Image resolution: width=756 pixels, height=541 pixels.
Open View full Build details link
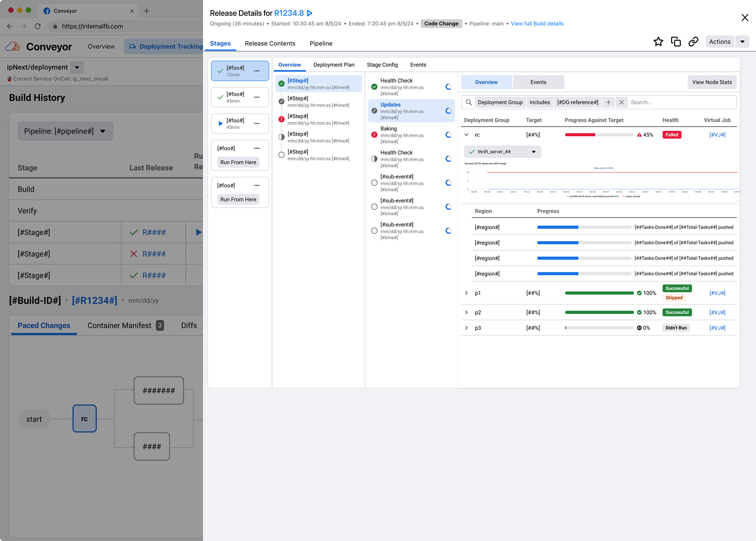pyautogui.click(x=537, y=24)
